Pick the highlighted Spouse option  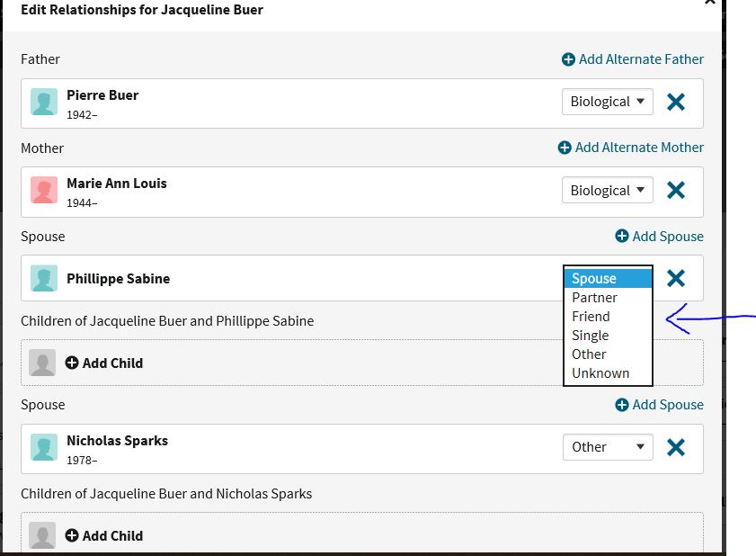tap(608, 279)
